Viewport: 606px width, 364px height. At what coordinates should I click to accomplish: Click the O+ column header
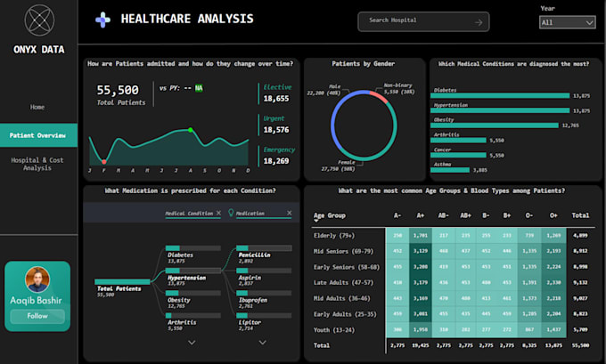[553, 215]
